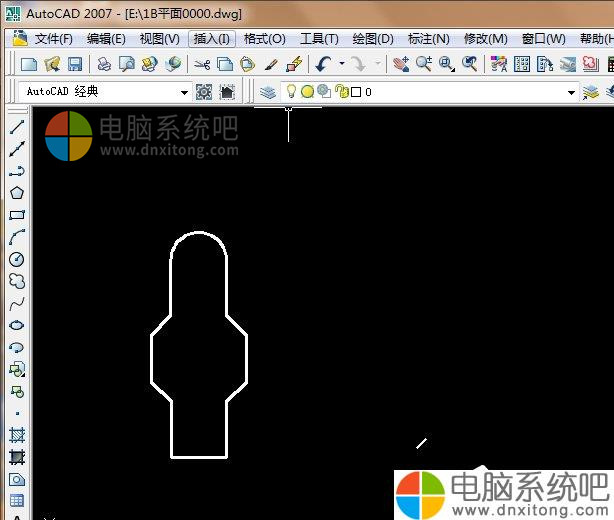Open Workspace Settings gear icon

[204, 92]
